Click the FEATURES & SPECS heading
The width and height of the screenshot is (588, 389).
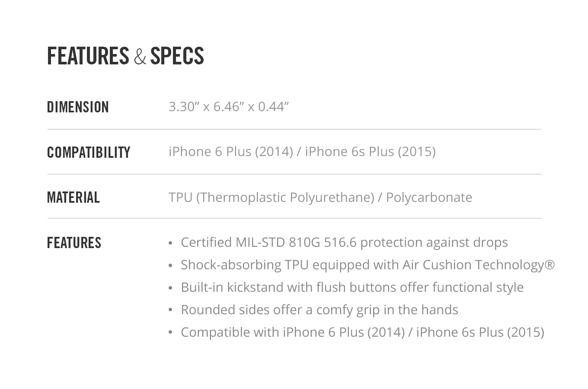[x=125, y=56]
